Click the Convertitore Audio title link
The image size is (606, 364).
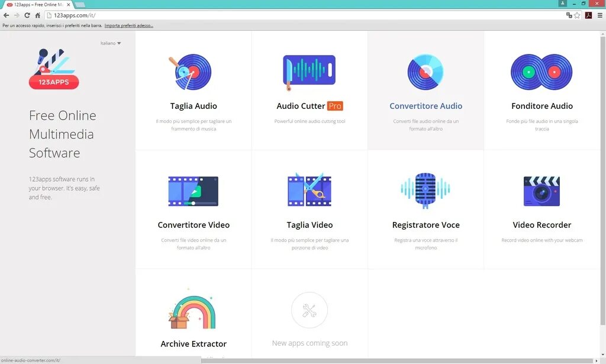(426, 106)
